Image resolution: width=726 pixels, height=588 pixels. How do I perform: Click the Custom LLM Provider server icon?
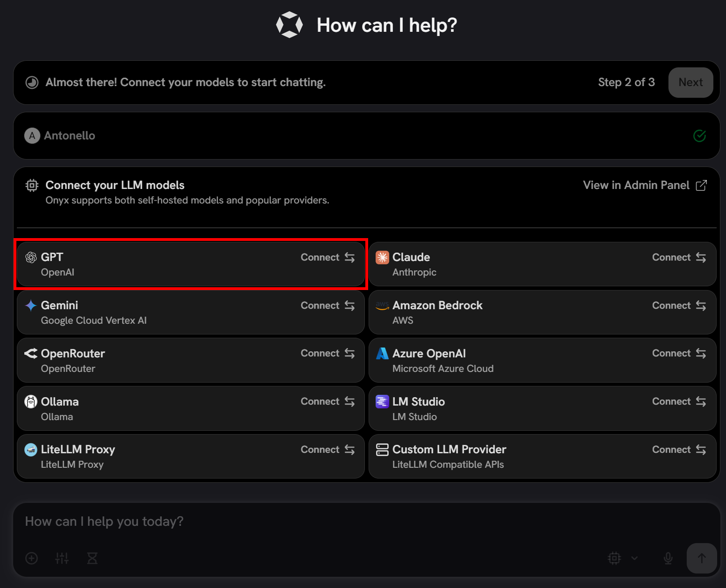click(382, 450)
